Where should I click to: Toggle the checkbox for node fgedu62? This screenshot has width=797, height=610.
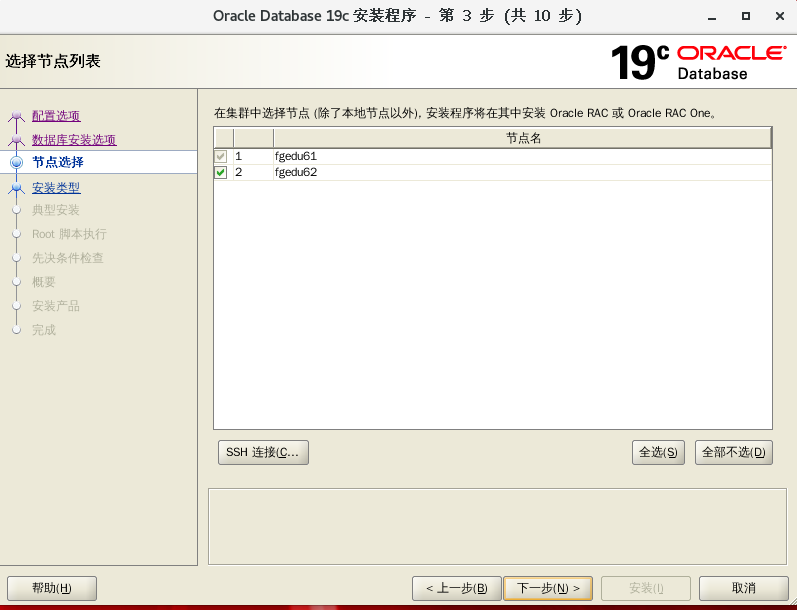(x=221, y=172)
